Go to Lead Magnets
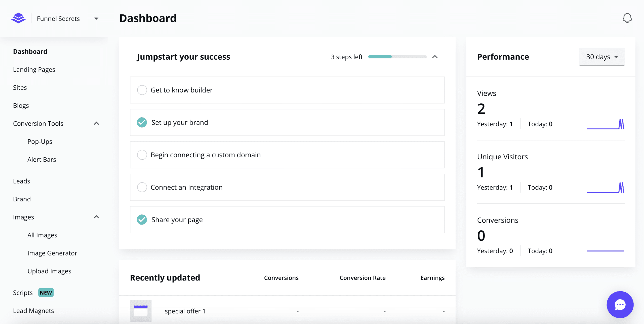This screenshot has width=644, height=324. pos(33,311)
